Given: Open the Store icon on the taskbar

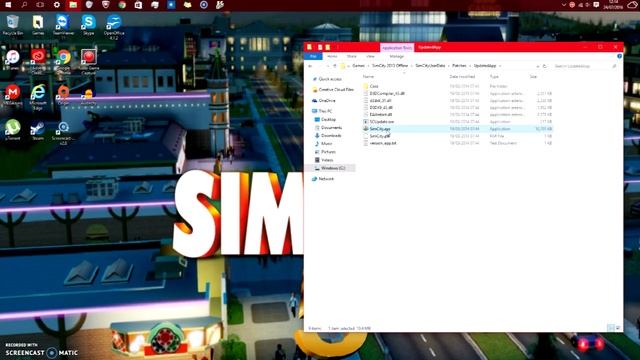Looking at the screenshot, I should pyautogui.click(x=138, y=5).
